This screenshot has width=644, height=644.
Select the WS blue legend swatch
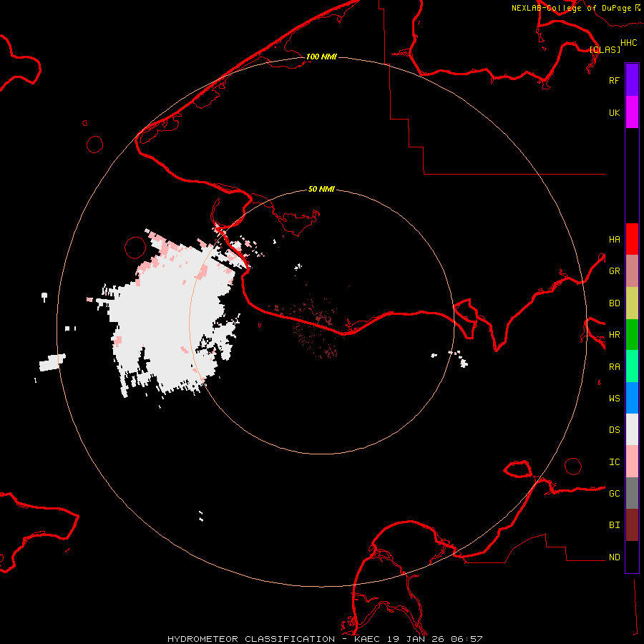[x=632, y=398]
